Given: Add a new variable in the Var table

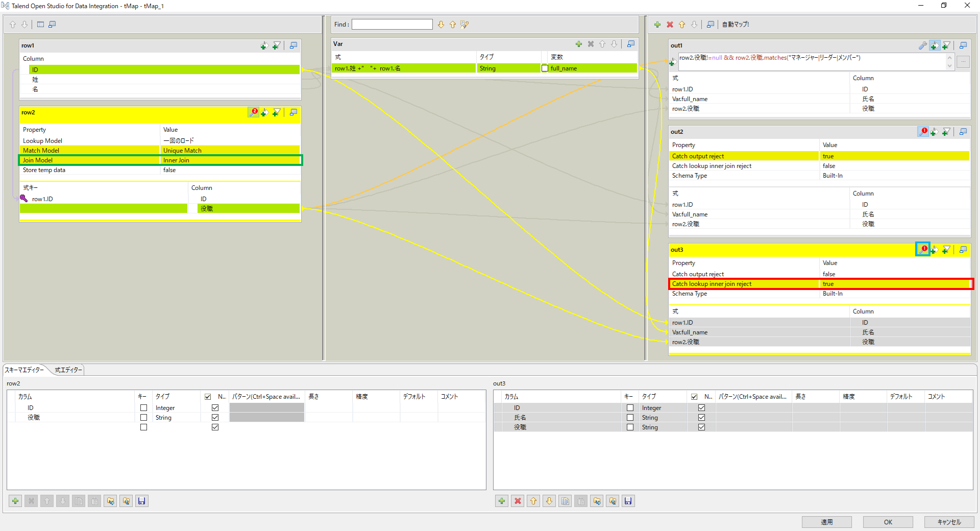Looking at the screenshot, I should click(579, 44).
